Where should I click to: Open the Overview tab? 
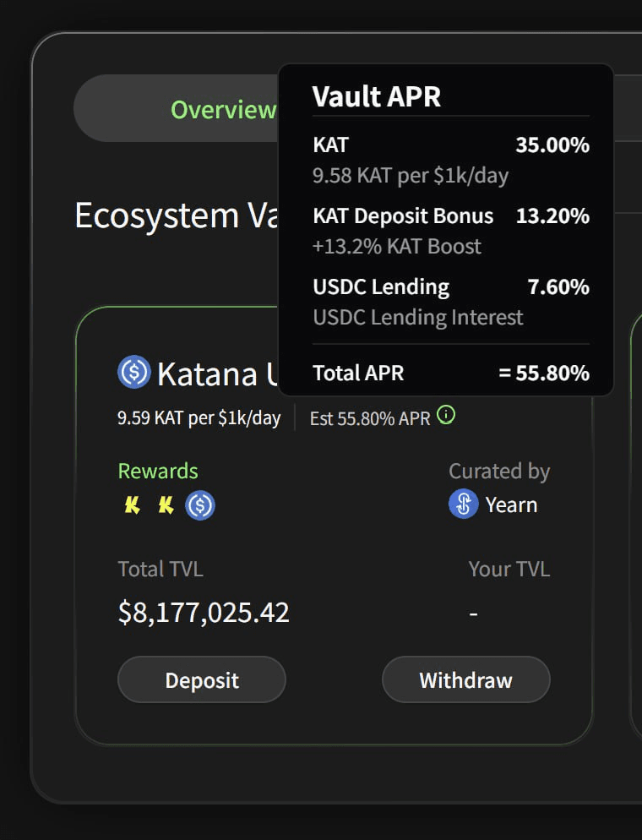223,110
